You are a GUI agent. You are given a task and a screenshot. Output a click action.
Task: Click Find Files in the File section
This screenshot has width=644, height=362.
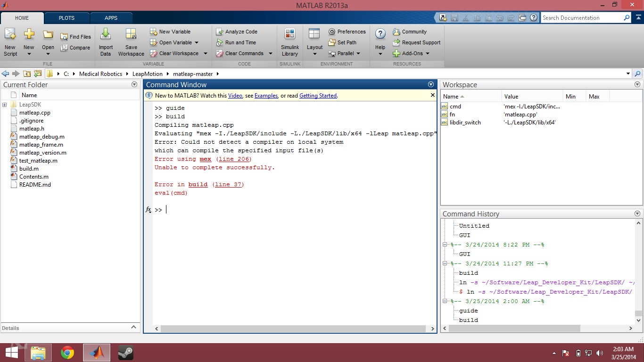(75, 37)
